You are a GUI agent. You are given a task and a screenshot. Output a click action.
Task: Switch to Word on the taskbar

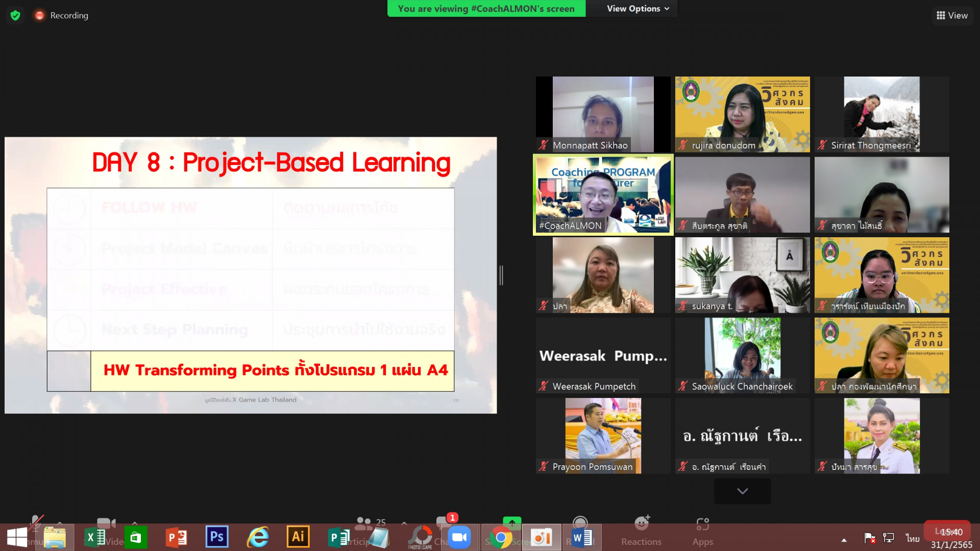(x=582, y=537)
